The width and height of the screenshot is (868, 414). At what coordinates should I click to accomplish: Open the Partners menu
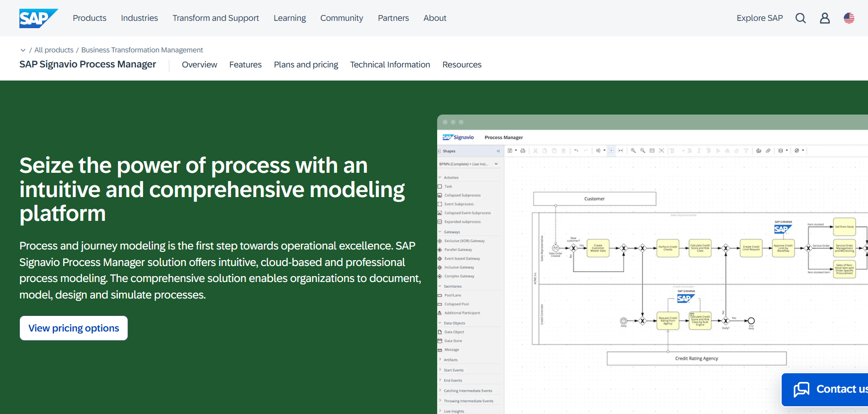pyautogui.click(x=393, y=18)
